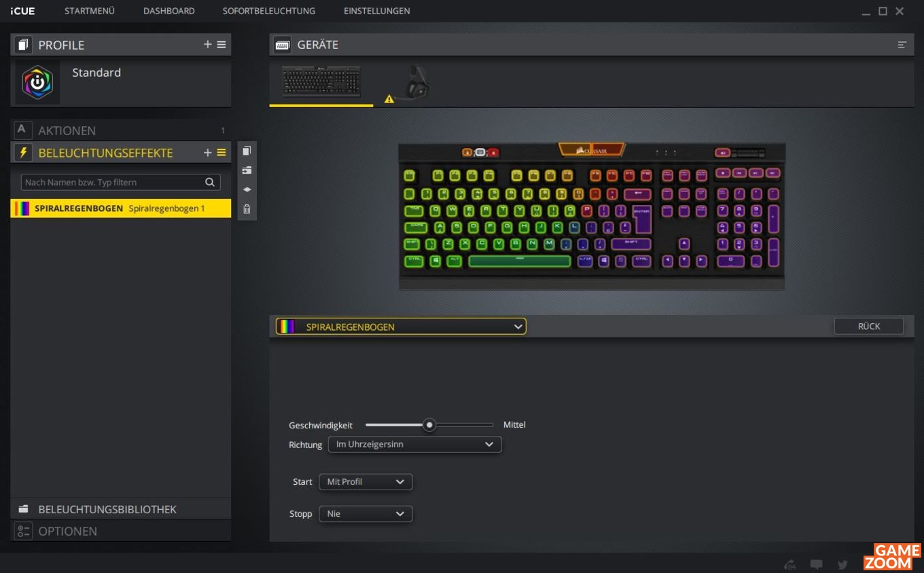This screenshot has height=573, width=924.
Task: Click the Optionen settings icon
Action: (x=23, y=531)
